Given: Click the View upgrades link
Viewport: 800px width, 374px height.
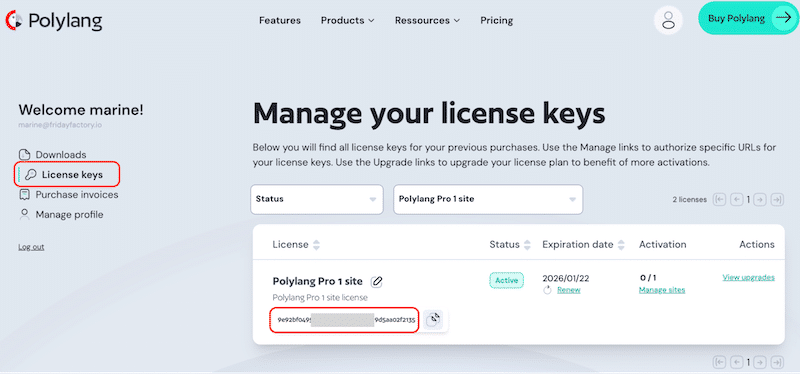Looking at the screenshot, I should click(x=748, y=278).
